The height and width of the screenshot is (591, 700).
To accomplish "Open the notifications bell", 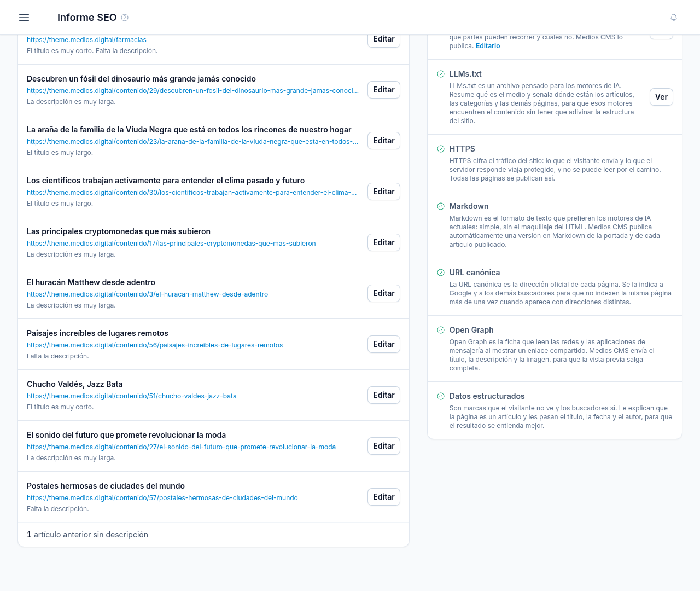I will tap(674, 18).
